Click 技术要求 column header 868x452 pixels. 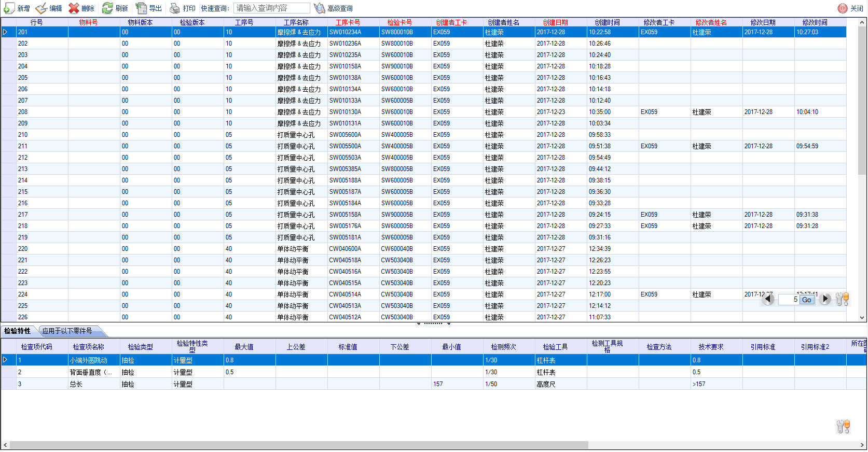(x=711, y=347)
